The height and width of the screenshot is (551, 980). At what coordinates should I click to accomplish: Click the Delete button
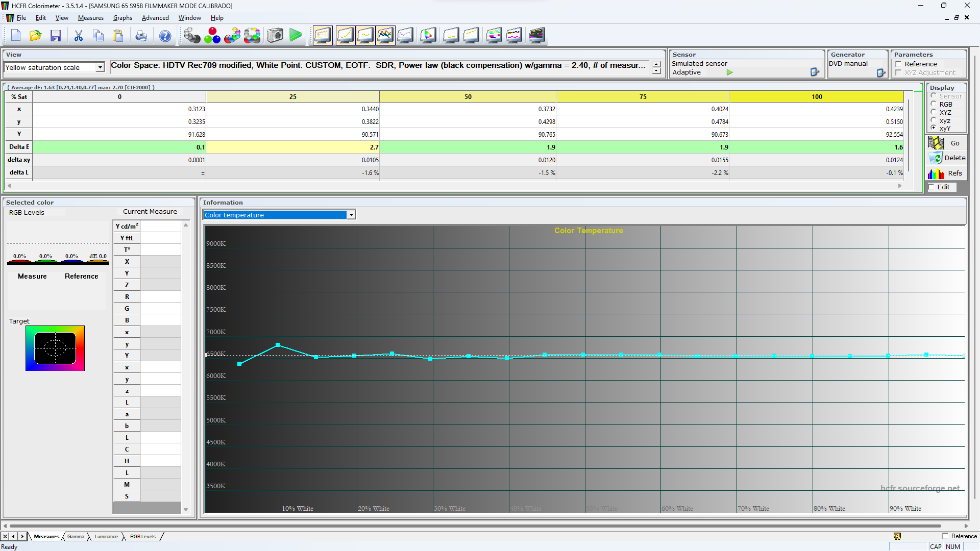(947, 158)
